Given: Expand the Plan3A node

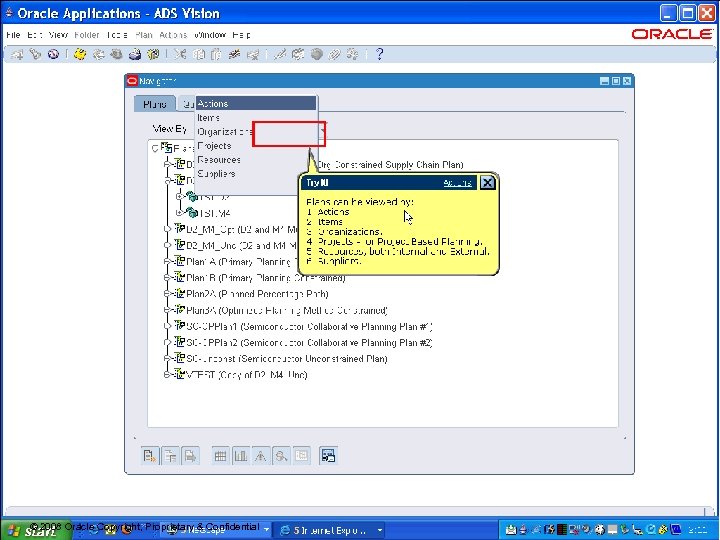Looking at the screenshot, I should [167, 310].
